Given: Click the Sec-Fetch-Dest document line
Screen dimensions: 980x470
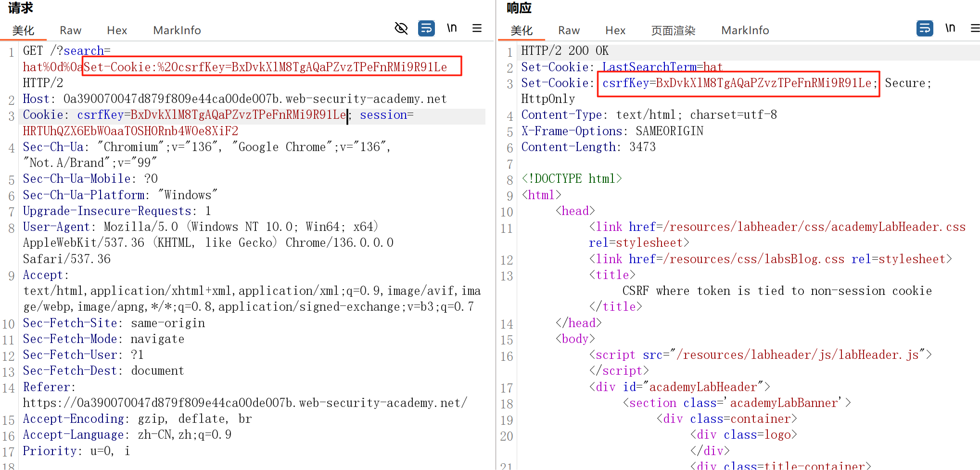Looking at the screenshot, I should tap(103, 370).
